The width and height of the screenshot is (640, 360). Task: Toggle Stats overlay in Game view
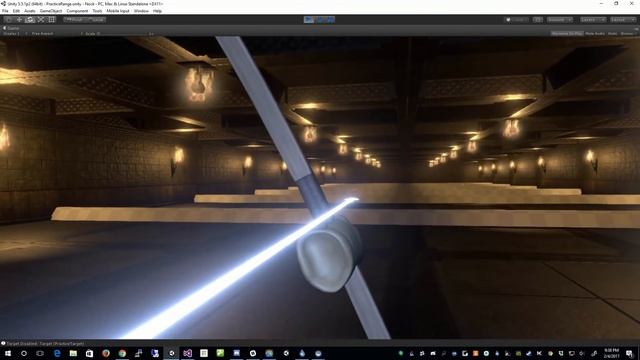(612, 33)
